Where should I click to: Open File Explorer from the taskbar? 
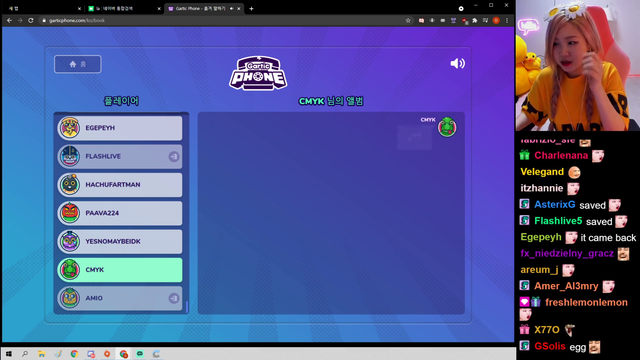42,354
